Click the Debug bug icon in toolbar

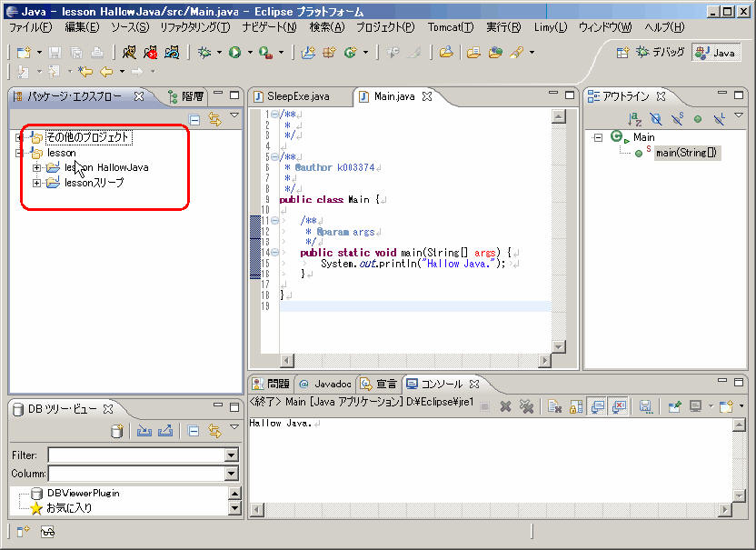point(204,53)
